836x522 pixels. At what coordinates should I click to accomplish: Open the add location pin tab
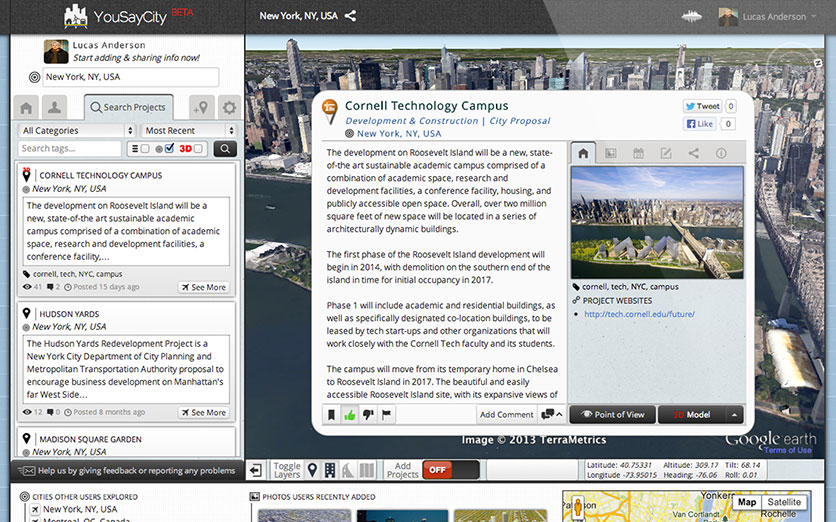tap(202, 108)
